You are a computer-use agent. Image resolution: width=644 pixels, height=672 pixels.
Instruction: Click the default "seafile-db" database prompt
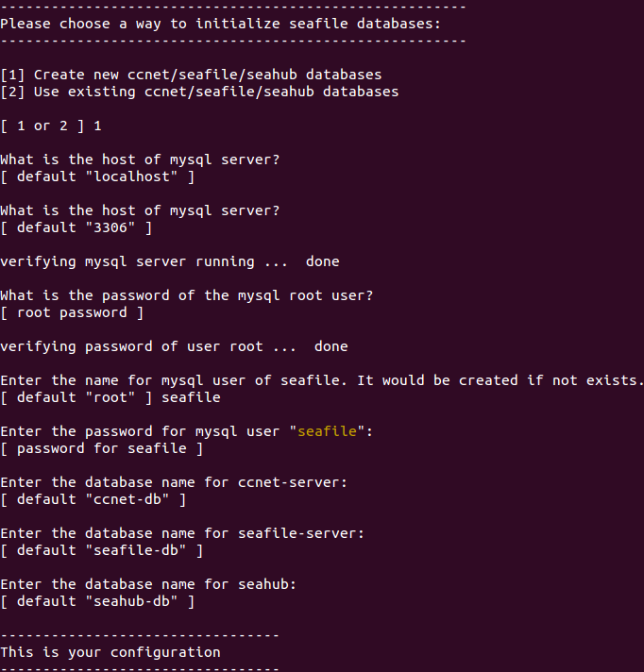(x=101, y=550)
